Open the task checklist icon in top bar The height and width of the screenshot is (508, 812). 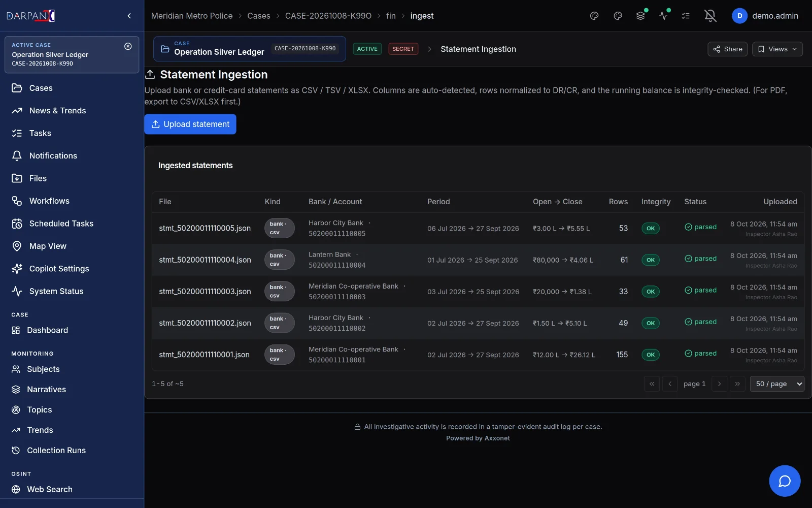pyautogui.click(x=686, y=16)
